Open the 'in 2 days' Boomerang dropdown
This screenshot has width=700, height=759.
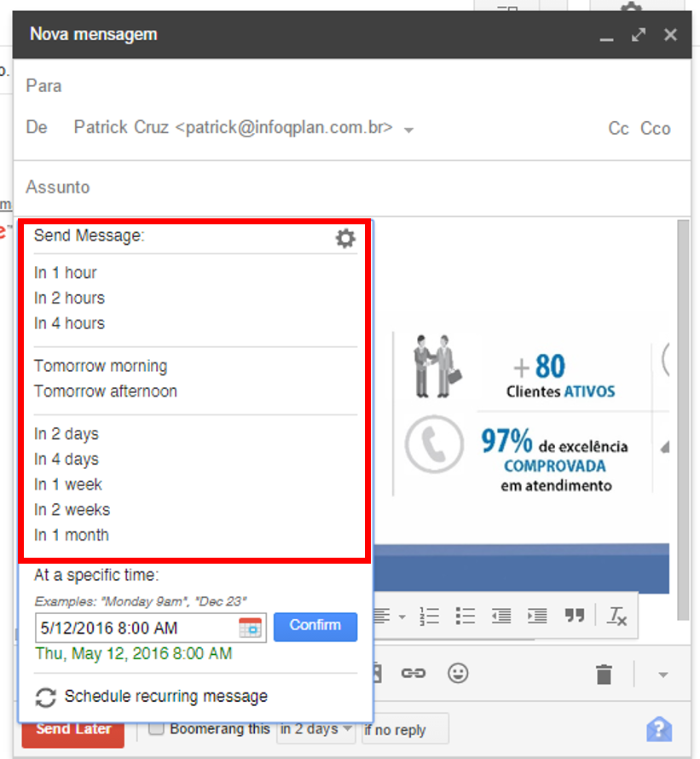click(x=315, y=728)
